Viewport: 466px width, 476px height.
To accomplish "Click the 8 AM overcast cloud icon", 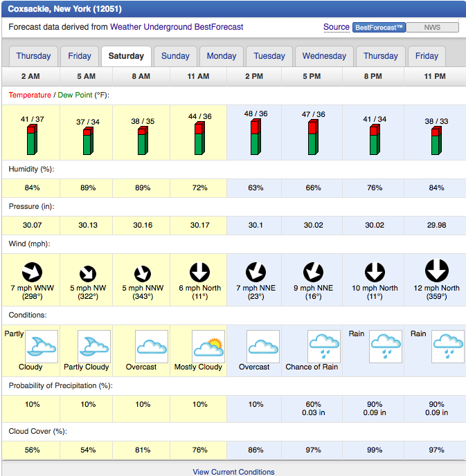I will pyautogui.click(x=151, y=347).
